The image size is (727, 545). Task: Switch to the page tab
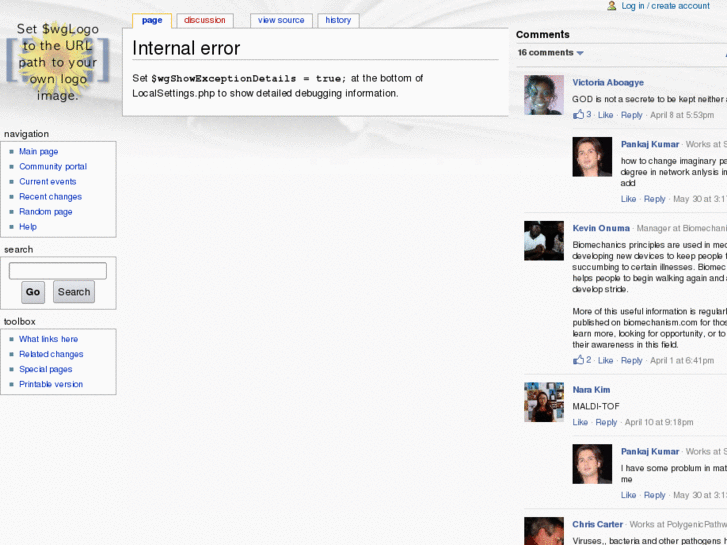click(152, 20)
